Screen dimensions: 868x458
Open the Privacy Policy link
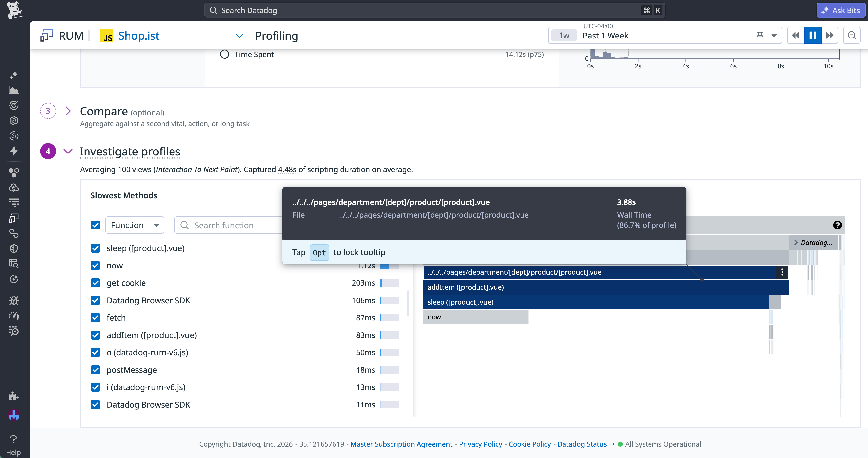coord(480,444)
